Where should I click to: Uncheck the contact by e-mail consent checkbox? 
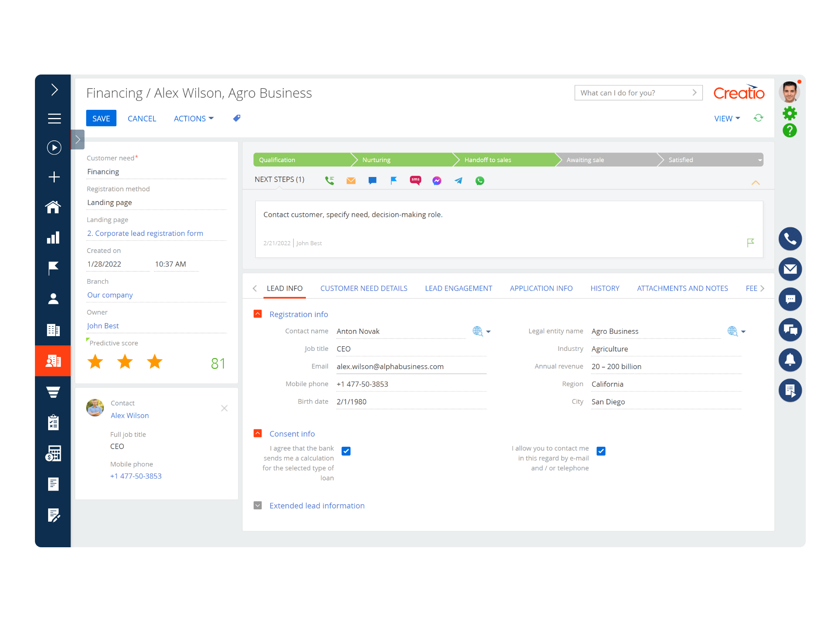click(x=600, y=451)
